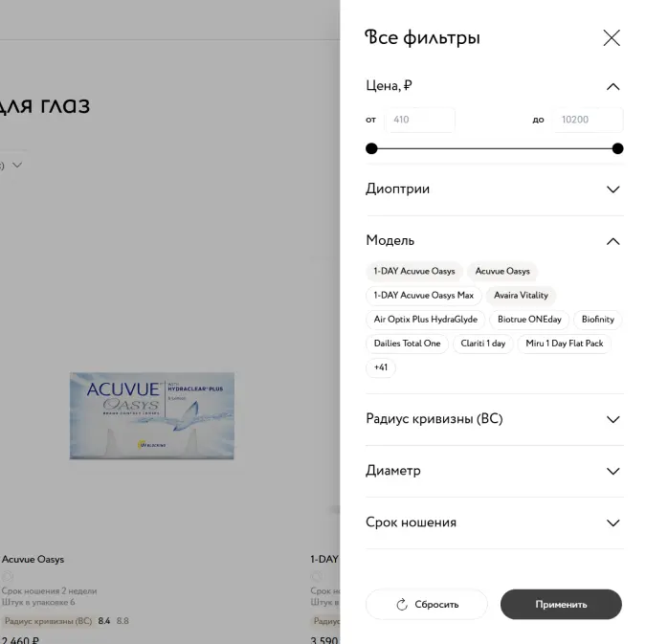The image size is (646, 644).
Task: Focus the до maximum price field
Action: point(588,120)
